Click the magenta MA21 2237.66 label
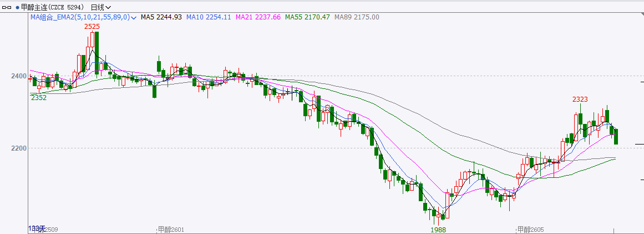644x234 pixels. (x=258, y=17)
